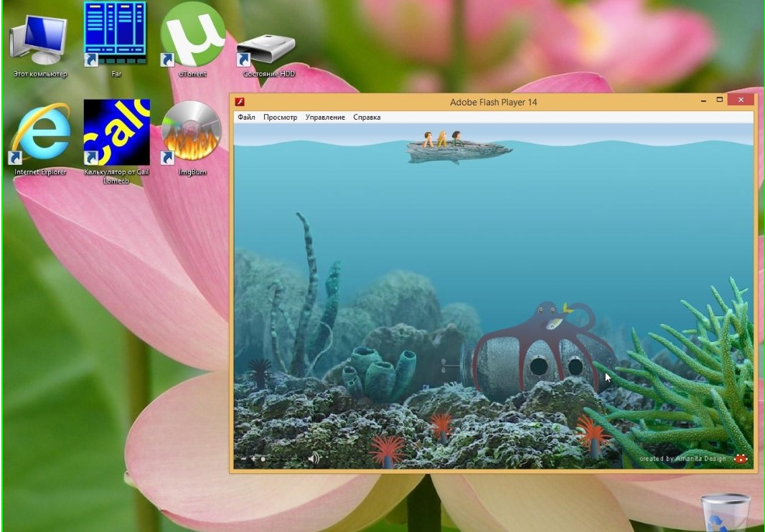Select the Internet Explorer desktop shortcut
The width and height of the screenshot is (765, 532).
[40, 133]
